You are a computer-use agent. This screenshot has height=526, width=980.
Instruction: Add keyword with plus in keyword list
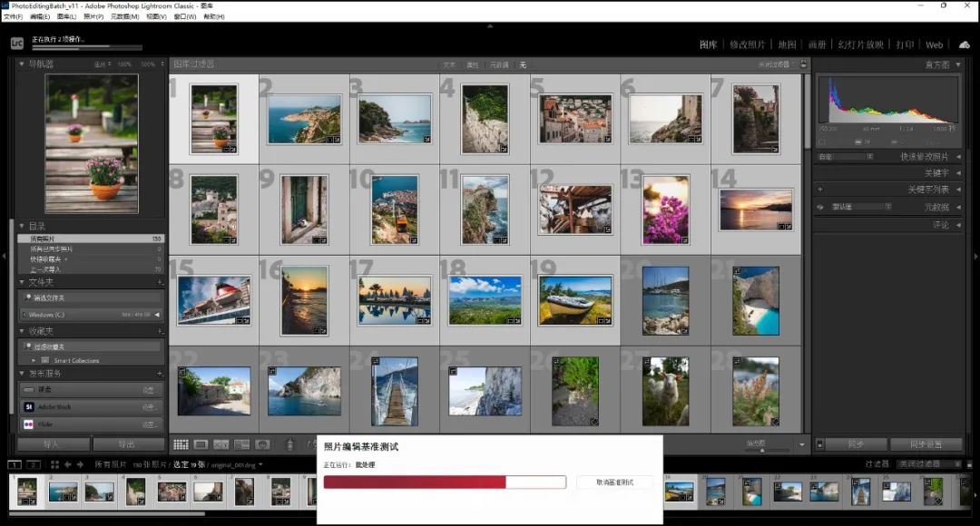point(820,190)
